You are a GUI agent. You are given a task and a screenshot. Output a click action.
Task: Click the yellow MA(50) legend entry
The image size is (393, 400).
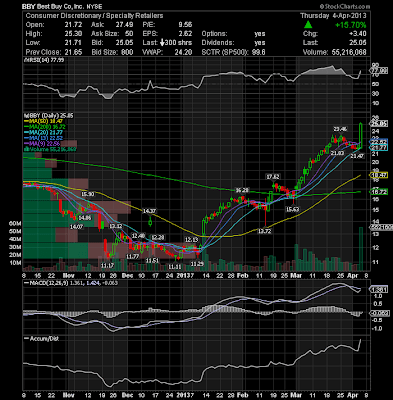44,121
